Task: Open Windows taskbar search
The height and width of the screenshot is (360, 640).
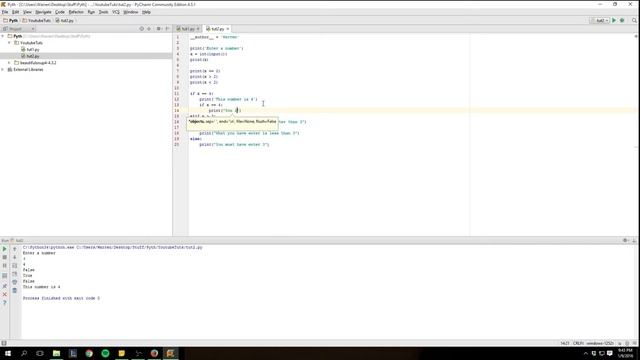Action: (x=24, y=353)
